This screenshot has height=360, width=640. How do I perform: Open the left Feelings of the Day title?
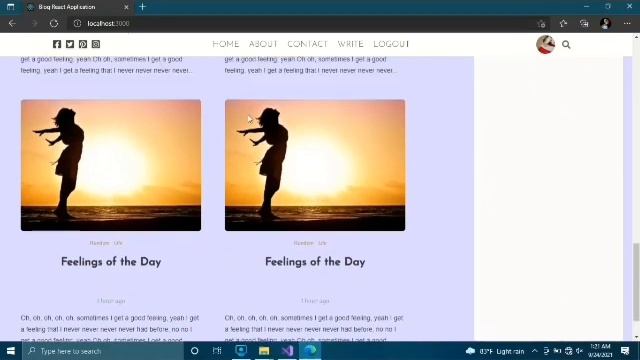[x=111, y=262]
